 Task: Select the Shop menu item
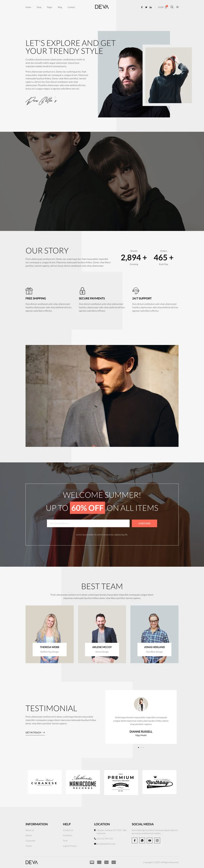[x=39, y=7]
